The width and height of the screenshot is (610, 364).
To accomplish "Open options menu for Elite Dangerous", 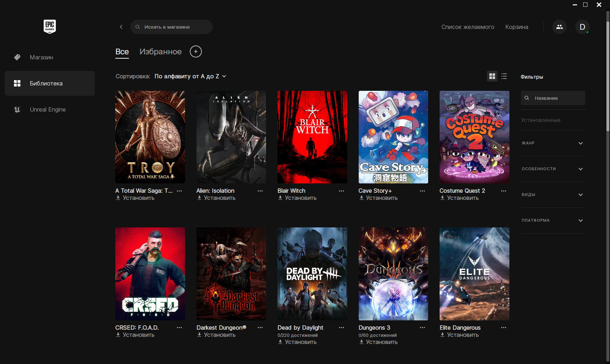I will coord(504,328).
